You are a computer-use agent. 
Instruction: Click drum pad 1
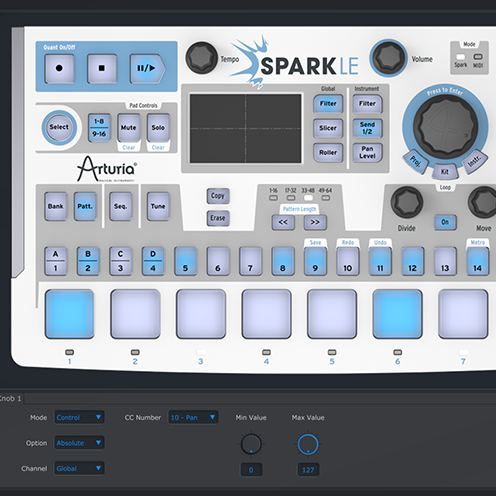tap(69, 314)
